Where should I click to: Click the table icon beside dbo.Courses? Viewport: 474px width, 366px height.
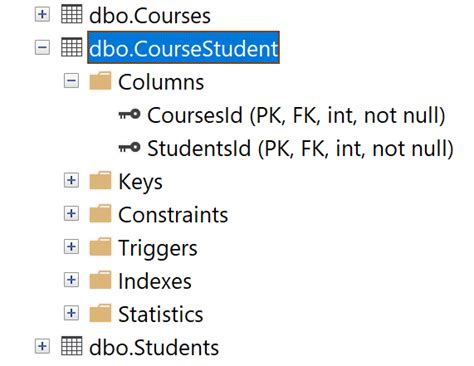tap(72, 14)
